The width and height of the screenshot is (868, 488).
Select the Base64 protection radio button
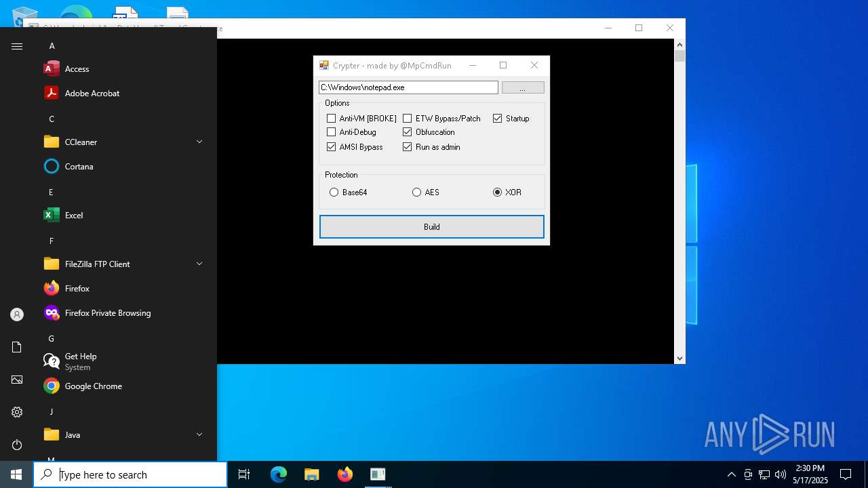(334, 192)
